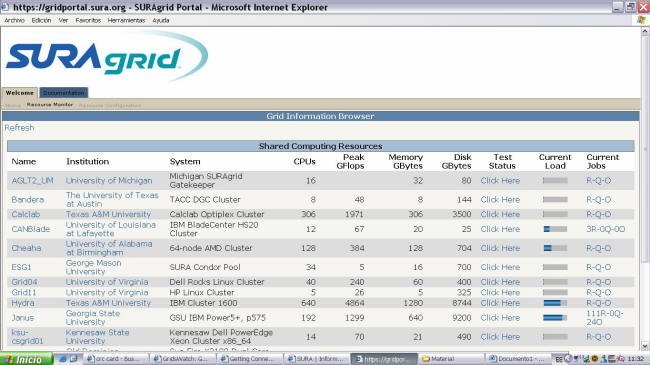Click Test Status 'Click Here' for AGLT2_UM
Viewport: 650px width, 365px height.
(500, 181)
